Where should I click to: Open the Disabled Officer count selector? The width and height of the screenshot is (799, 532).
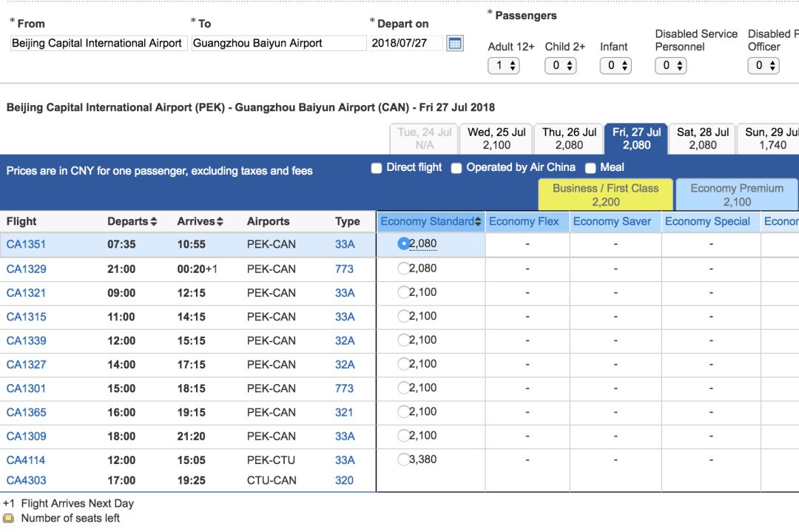pos(763,65)
